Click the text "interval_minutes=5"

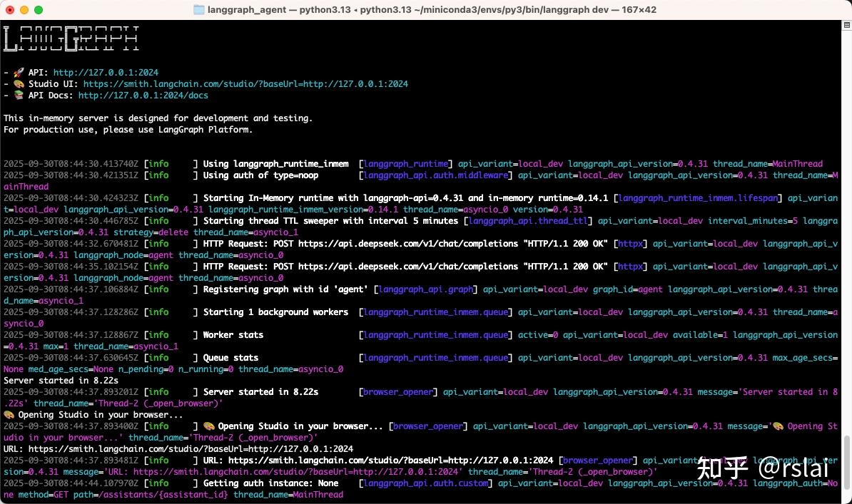click(x=753, y=220)
